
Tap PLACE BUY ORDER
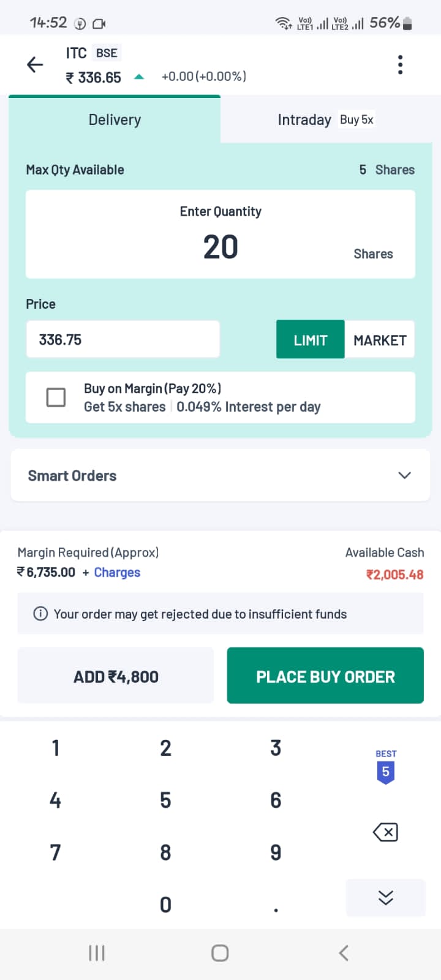(x=325, y=676)
